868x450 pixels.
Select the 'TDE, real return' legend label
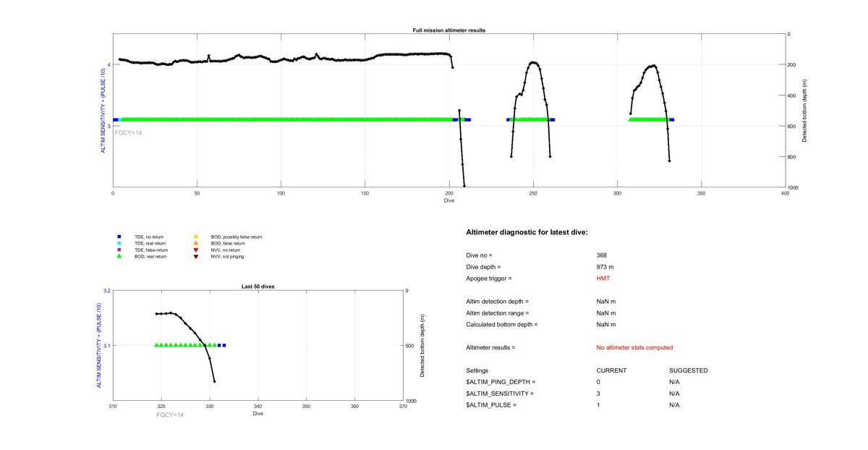tap(150, 244)
